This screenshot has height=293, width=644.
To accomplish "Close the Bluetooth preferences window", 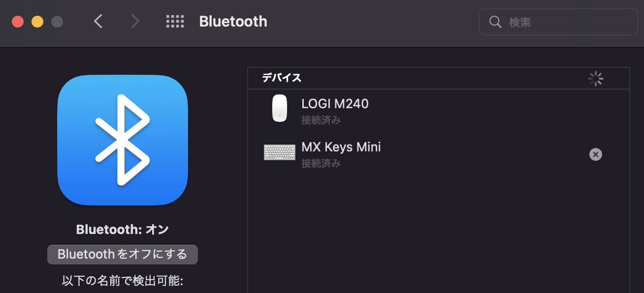I will [18, 22].
